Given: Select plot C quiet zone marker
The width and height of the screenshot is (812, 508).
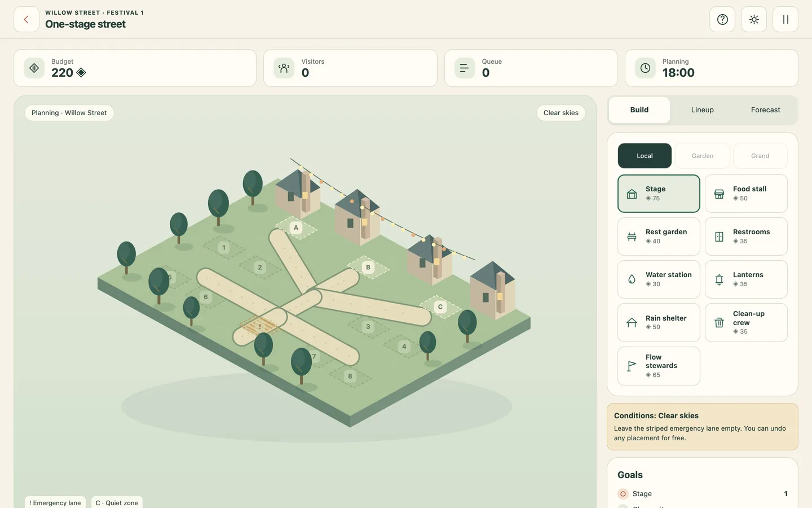Looking at the screenshot, I should pyautogui.click(x=440, y=307).
